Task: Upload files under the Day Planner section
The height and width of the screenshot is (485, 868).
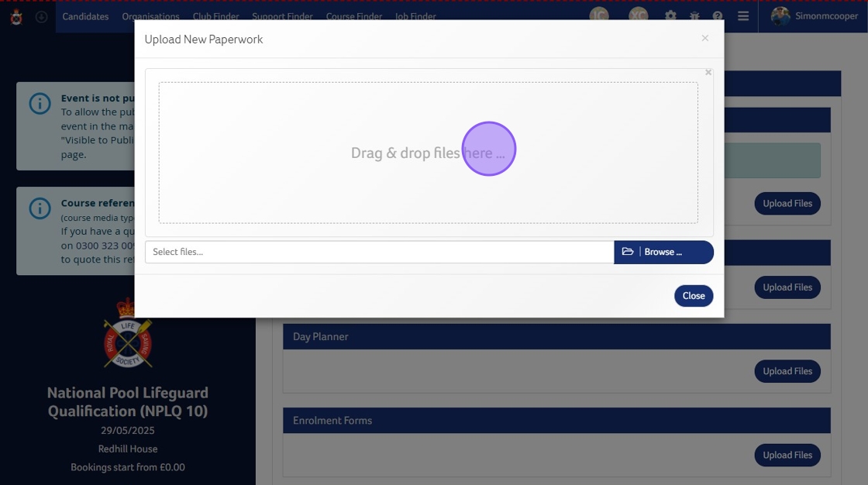Action: (x=787, y=371)
